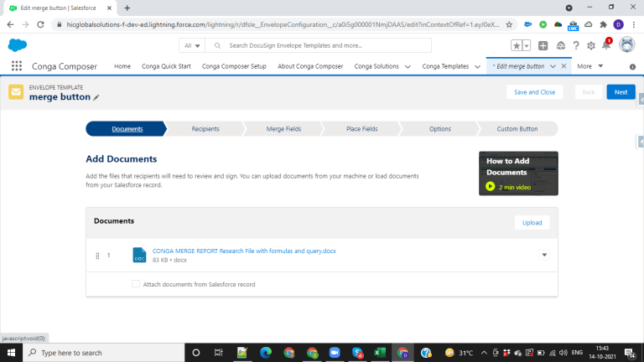Expand Edit merge button tab chevron
Image resolution: width=644 pixels, height=362 pixels.
[553, 66]
